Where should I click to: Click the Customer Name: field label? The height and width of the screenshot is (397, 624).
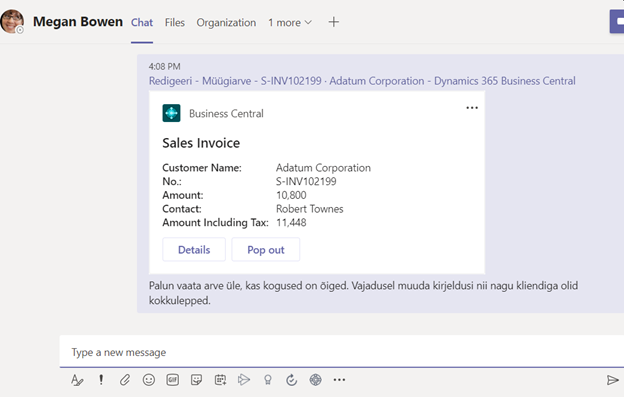tap(202, 168)
